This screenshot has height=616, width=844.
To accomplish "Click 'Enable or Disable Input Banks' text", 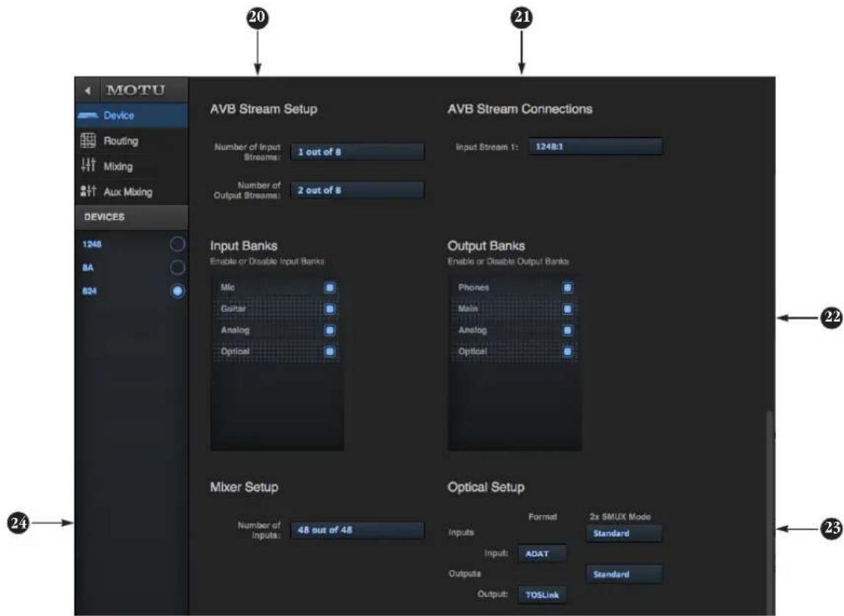I will click(x=267, y=261).
